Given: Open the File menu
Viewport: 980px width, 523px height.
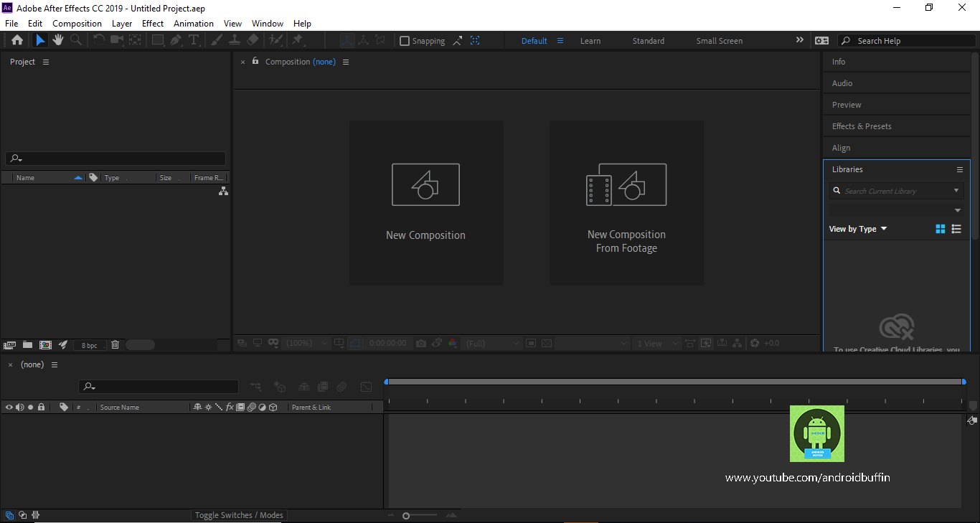Looking at the screenshot, I should 11,23.
